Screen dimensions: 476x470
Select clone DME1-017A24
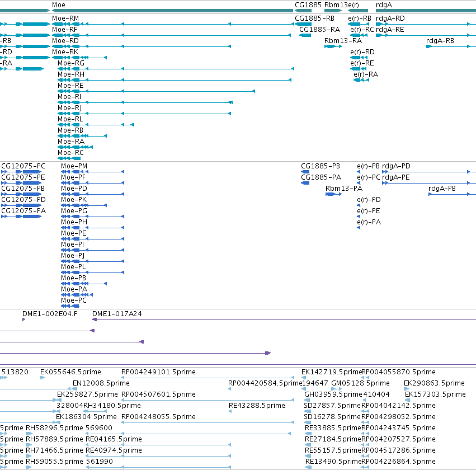coord(117,314)
